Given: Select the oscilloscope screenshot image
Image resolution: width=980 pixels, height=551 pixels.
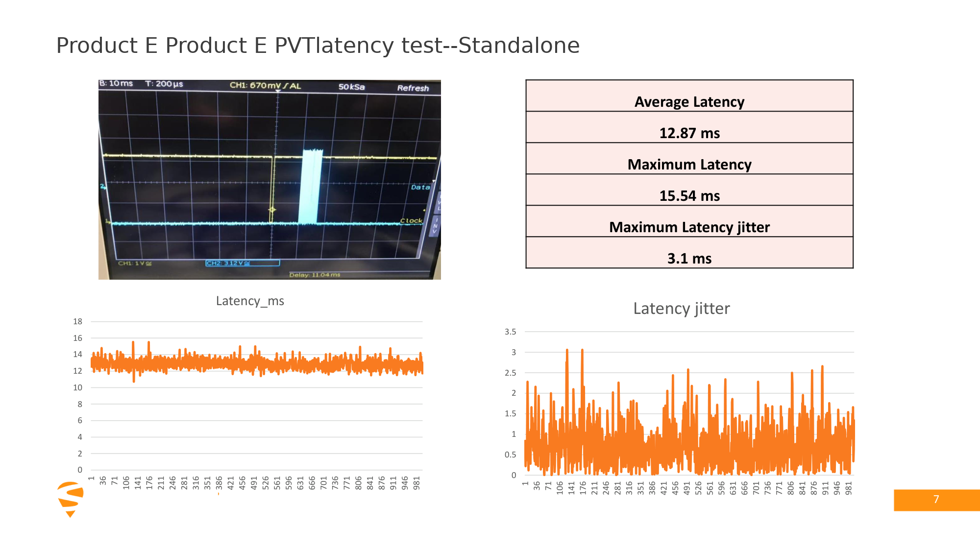Looking at the screenshot, I should pos(269,180).
